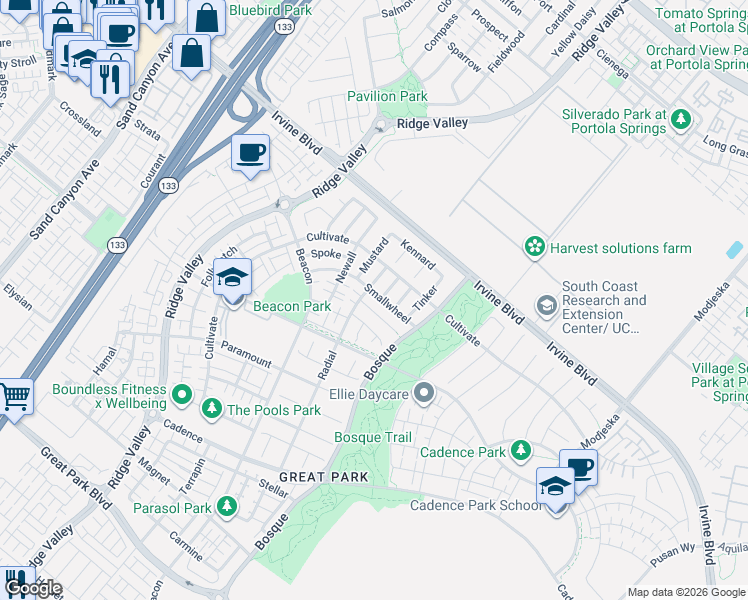Click the Paramount street label
The width and height of the screenshot is (748, 600).
pos(246,355)
